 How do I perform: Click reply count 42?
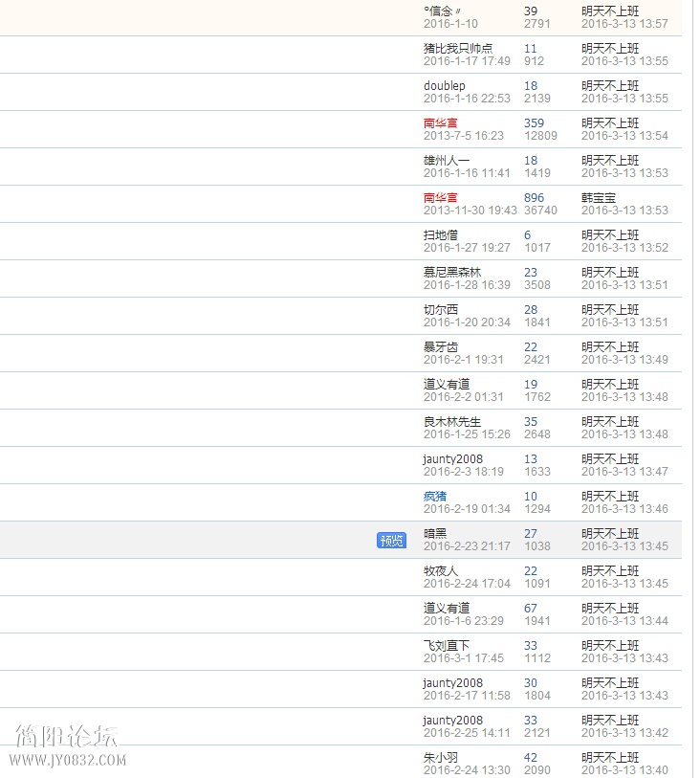[x=531, y=757]
